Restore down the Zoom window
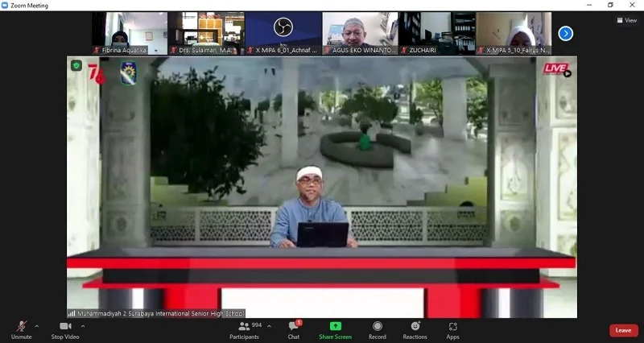644x343 pixels. point(610,5)
